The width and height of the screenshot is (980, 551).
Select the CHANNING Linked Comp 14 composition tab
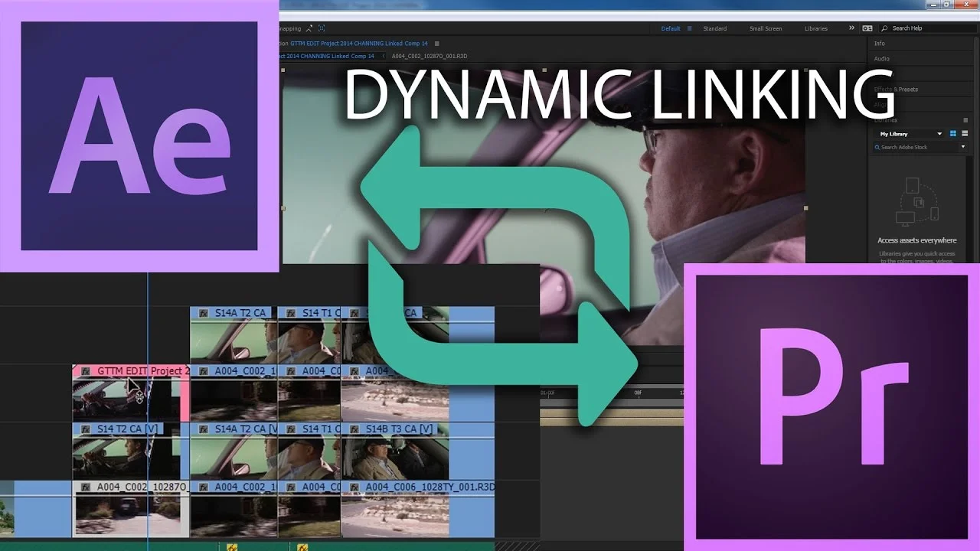359,44
